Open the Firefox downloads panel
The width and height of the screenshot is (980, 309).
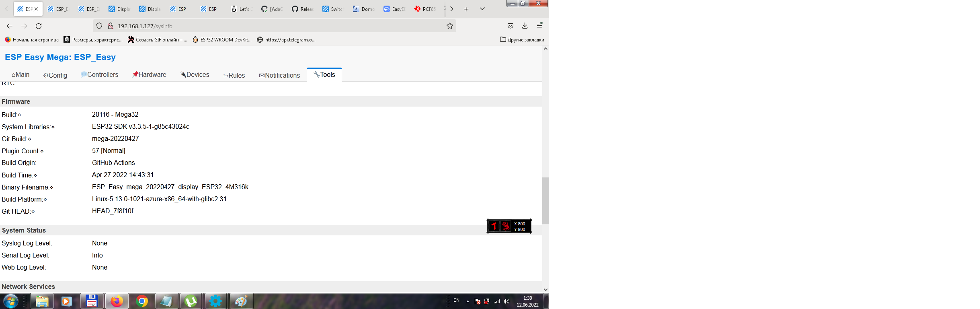[x=525, y=26]
